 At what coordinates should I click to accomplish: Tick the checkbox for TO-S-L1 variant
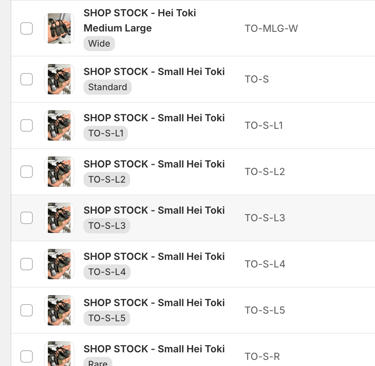26,126
